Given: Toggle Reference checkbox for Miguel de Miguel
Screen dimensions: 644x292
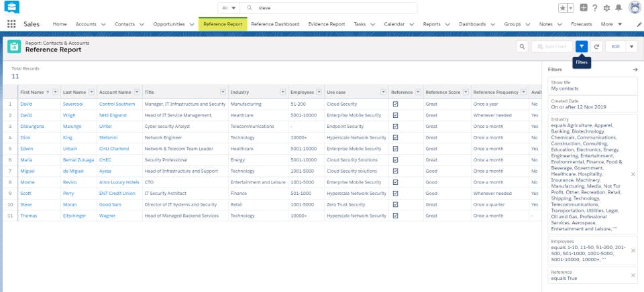Looking at the screenshot, I should click(x=396, y=171).
